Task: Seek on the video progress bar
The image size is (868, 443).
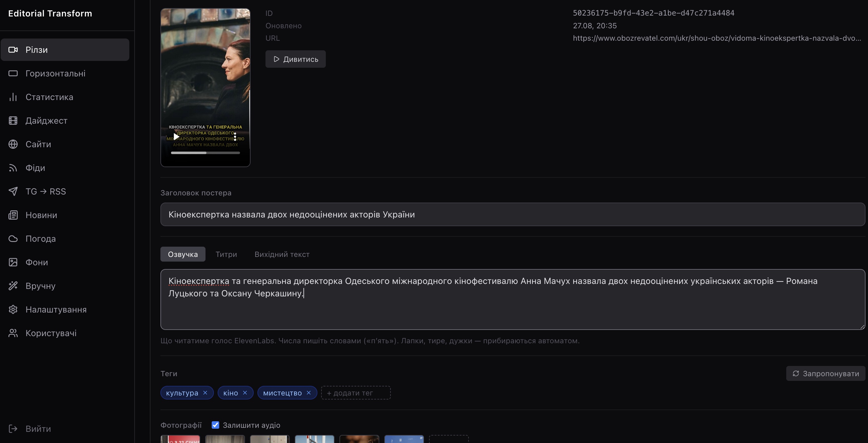Action: (x=205, y=153)
